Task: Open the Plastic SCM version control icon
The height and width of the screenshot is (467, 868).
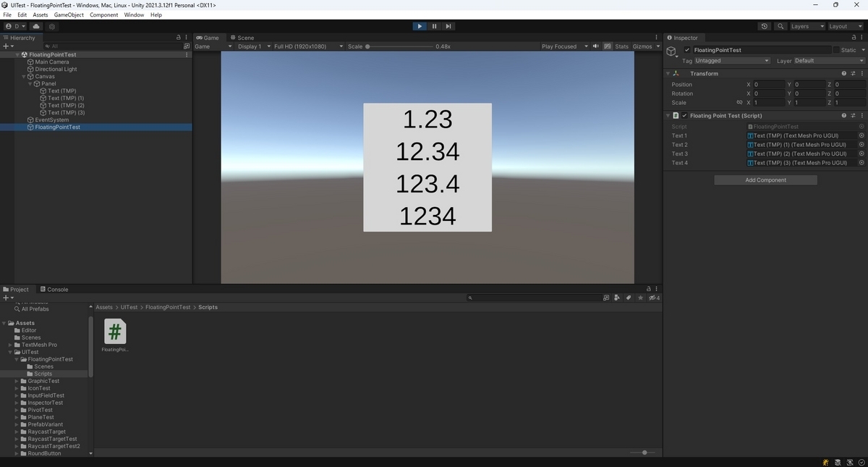Action: [x=52, y=26]
